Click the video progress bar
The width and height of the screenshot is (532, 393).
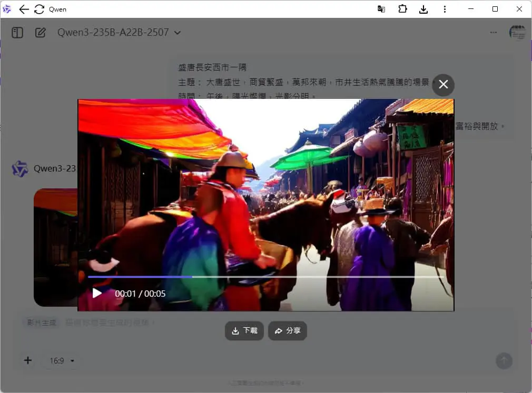point(265,277)
